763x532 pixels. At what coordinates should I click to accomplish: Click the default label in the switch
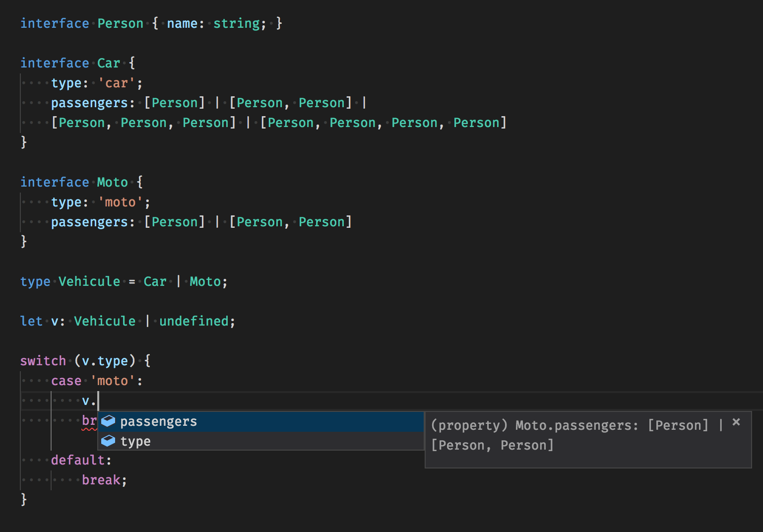pos(78,460)
